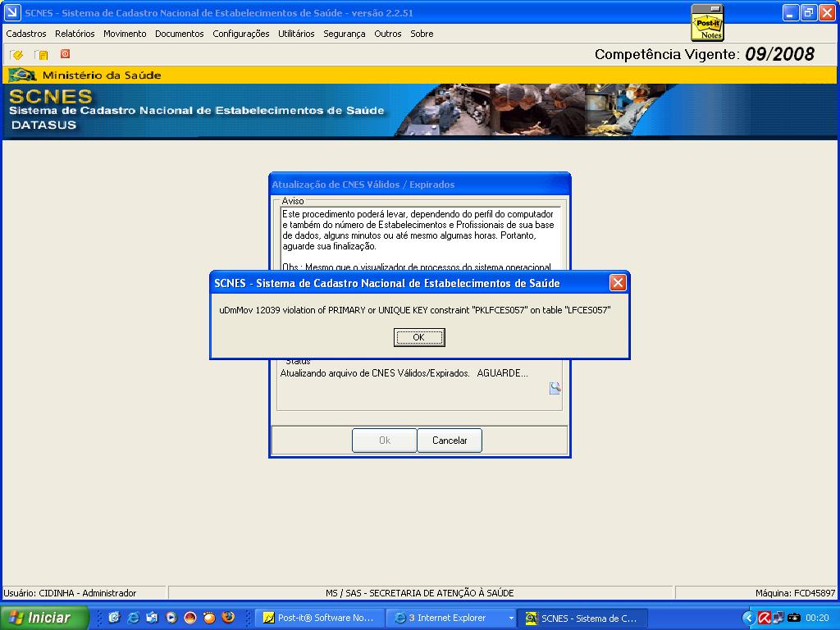Screen dimensions: 840x630
Task: Open the Utilitários menu
Action: 296,34
